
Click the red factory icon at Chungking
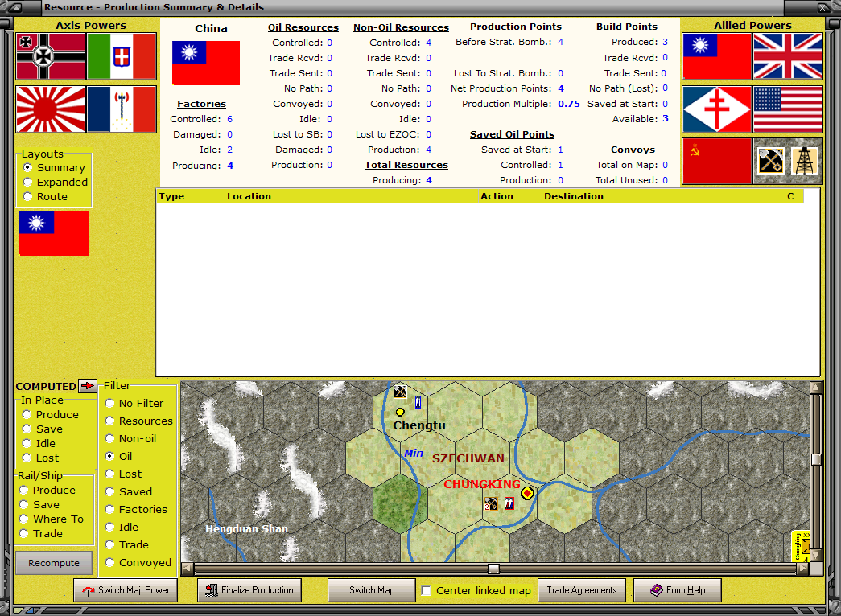click(509, 503)
